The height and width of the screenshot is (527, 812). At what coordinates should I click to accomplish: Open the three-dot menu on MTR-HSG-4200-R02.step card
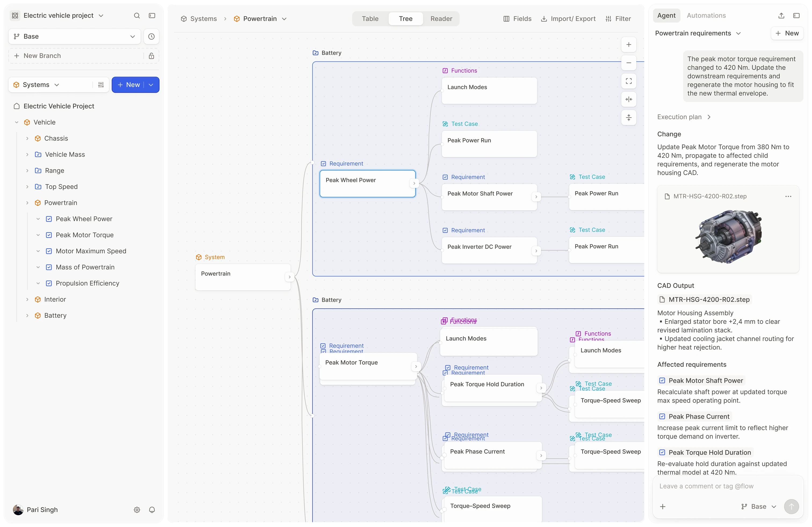pos(788,196)
